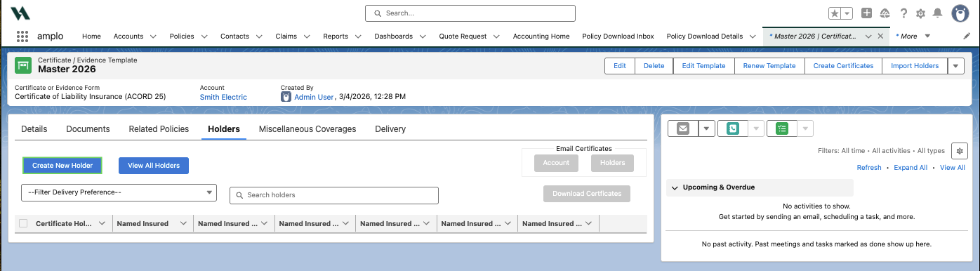Open the Filter Delivery Preference combo box

click(119, 192)
